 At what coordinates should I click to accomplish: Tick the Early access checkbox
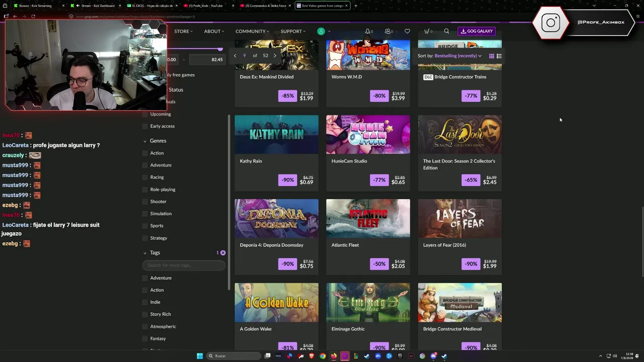(x=145, y=126)
